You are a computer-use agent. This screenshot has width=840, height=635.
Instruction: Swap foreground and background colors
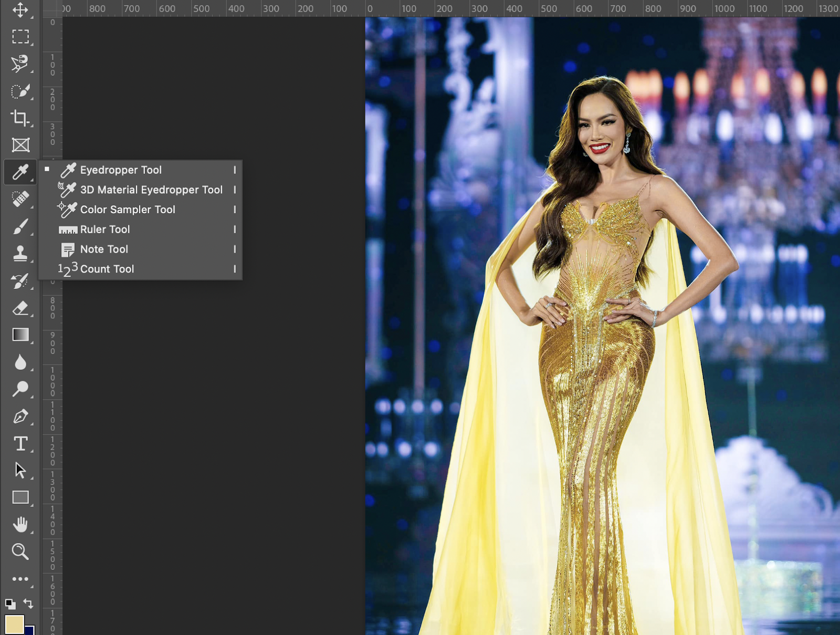coord(29,604)
